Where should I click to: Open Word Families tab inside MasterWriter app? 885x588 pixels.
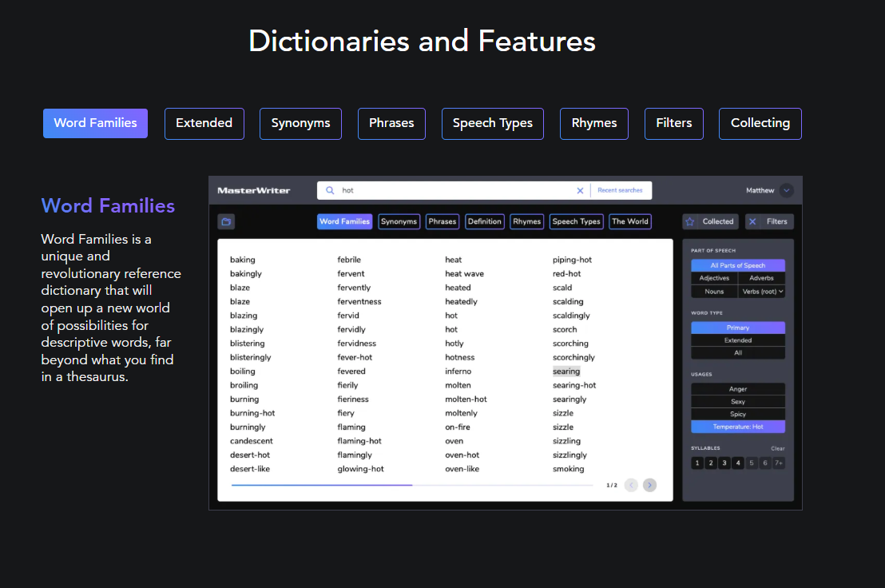point(345,222)
